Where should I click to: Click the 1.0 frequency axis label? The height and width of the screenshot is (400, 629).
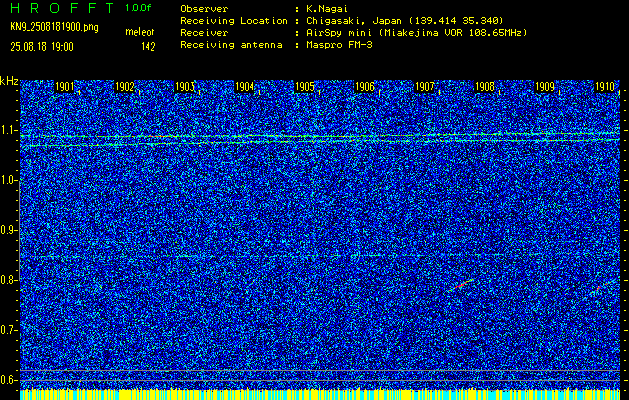9,181
